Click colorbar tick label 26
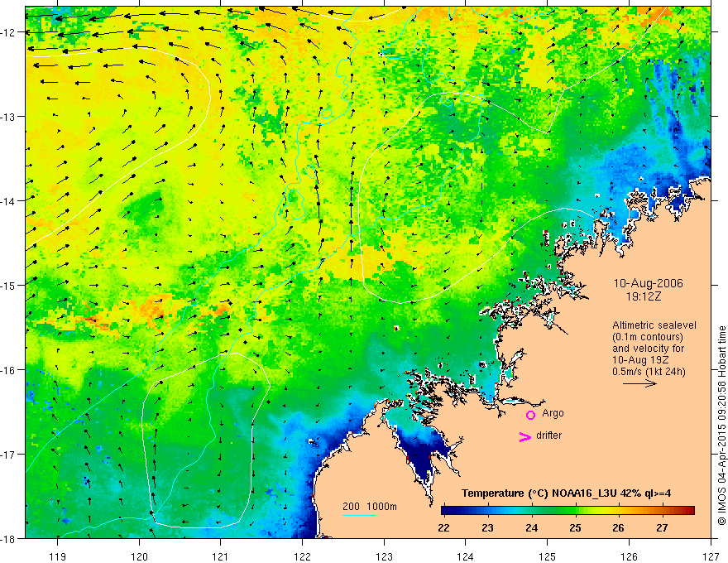Image resolution: width=728 pixels, height=563 pixels. point(619,527)
